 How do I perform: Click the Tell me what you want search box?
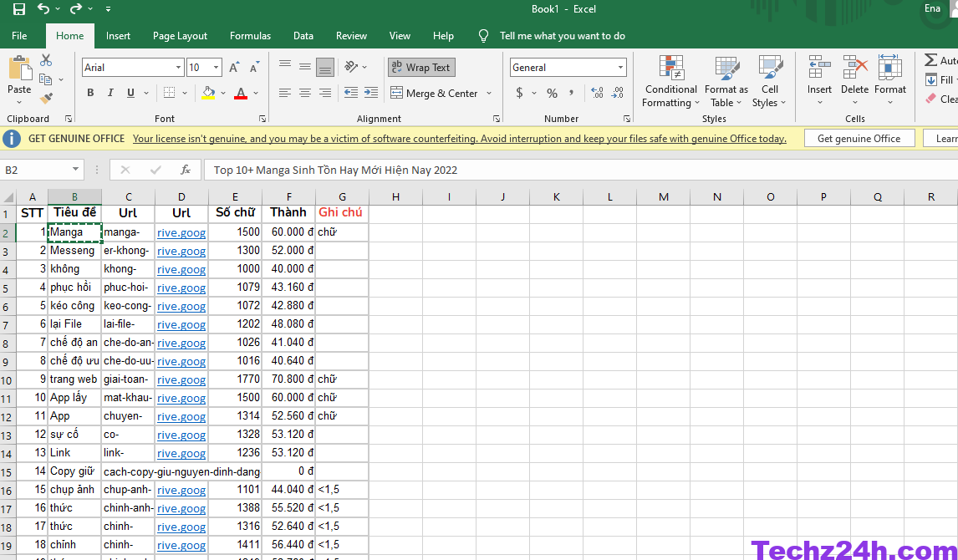click(x=562, y=36)
